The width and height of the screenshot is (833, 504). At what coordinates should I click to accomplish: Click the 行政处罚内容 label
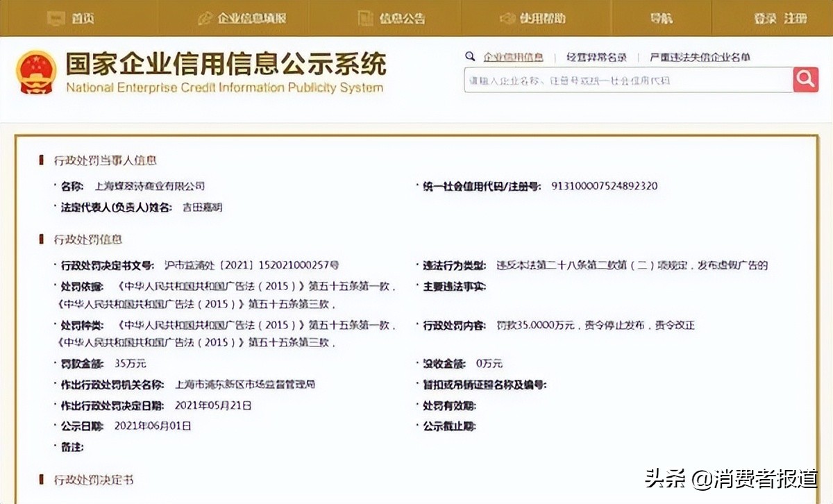[x=455, y=325]
